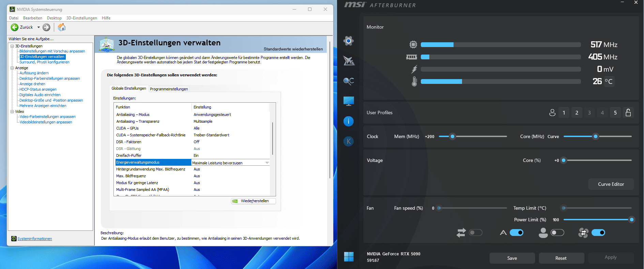The height and width of the screenshot is (269, 644).
Task: Open the blue info icon in Afterburner
Action: pos(349,121)
